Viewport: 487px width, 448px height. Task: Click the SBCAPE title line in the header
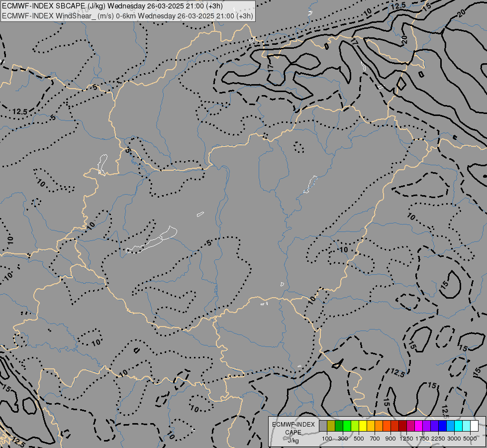point(112,5)
